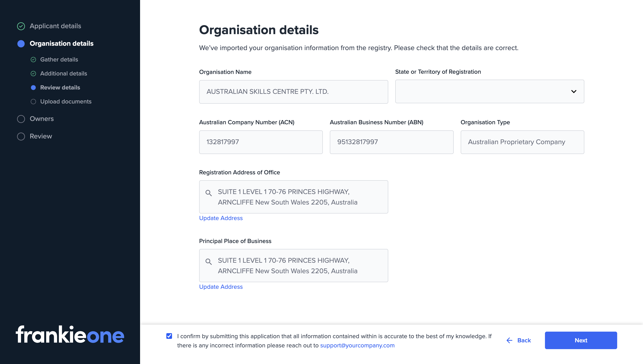Click the Organisation Type field
The width and height of the screenshot is (643, 364).
click(x=522, y=142)
